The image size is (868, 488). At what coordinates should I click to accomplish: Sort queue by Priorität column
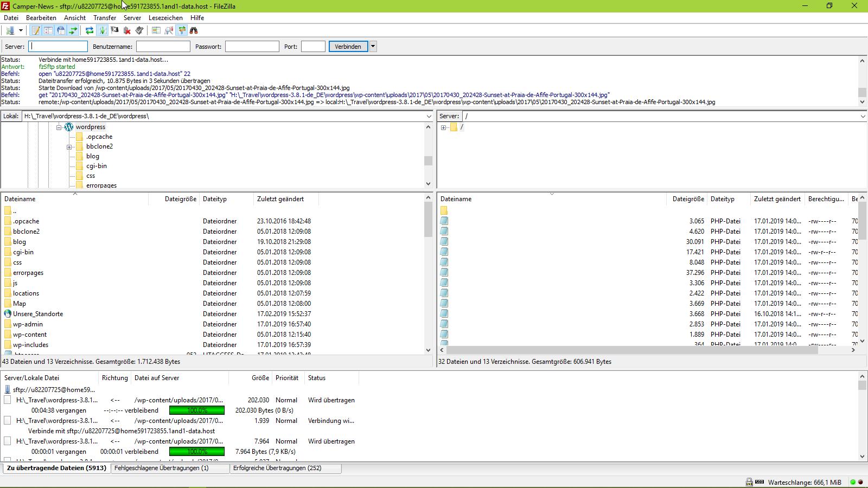point(288,378)
